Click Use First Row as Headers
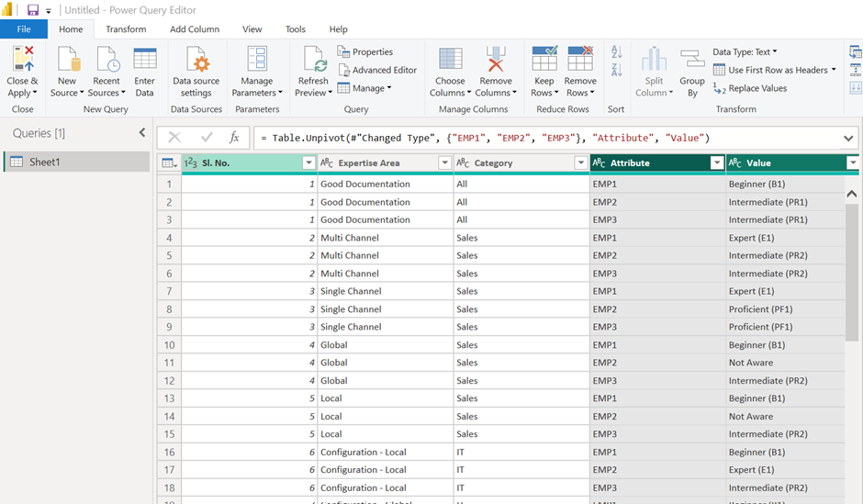The image size is (863, 504). point(774,70)
